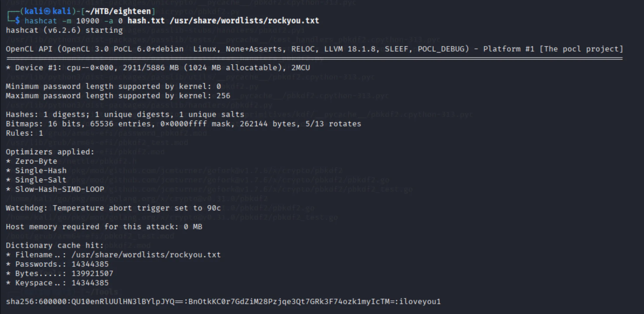Click the Host memory required line

104,227
